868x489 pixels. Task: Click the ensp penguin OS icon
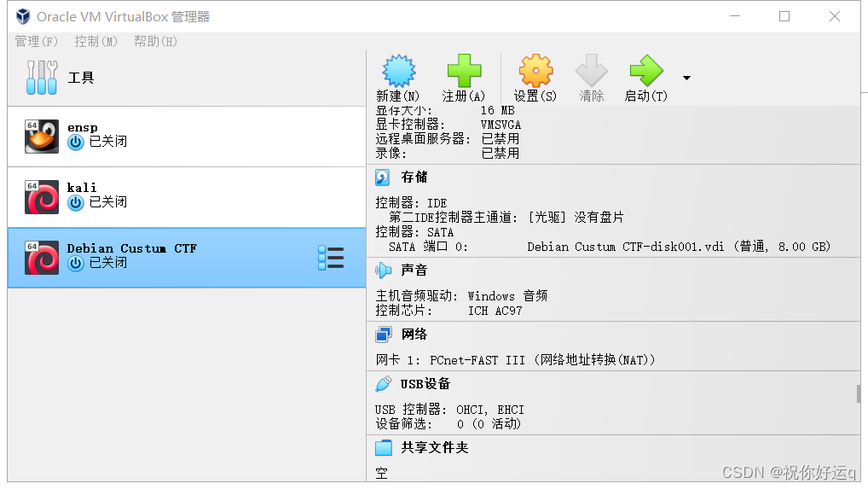pyautogui.click(x=42, y=137)
